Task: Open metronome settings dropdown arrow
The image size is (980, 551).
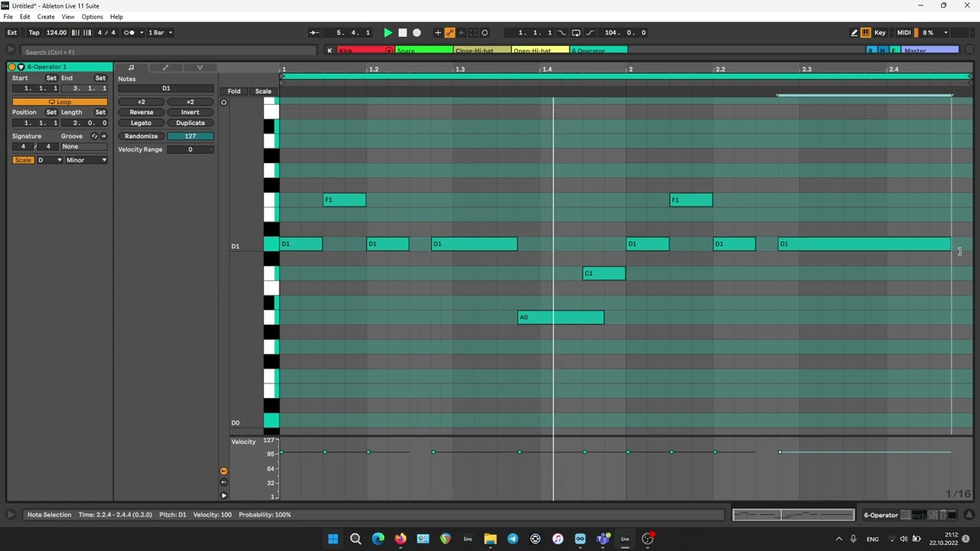Action: 142,33
